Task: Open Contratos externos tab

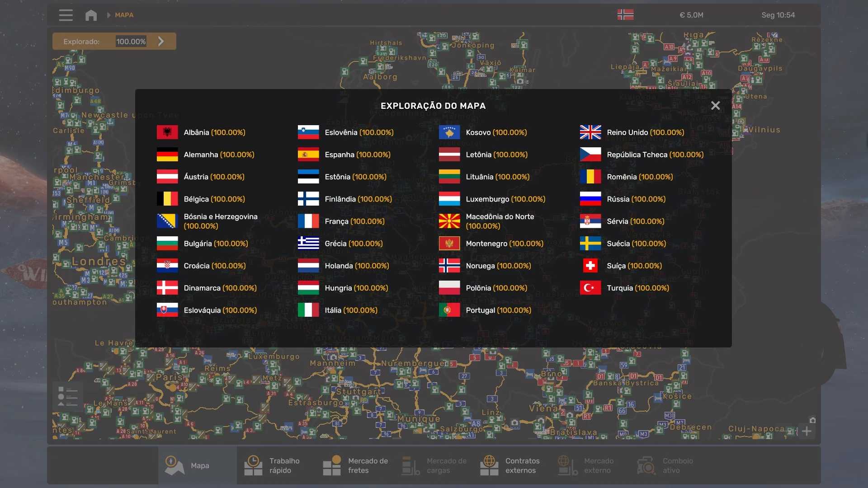Action: pyautogui.click(x=510, y=465)
